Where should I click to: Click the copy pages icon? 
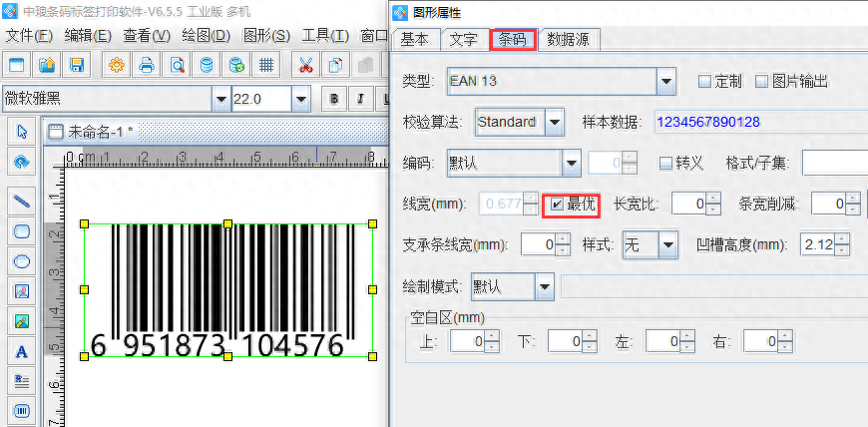click(335, 66)
